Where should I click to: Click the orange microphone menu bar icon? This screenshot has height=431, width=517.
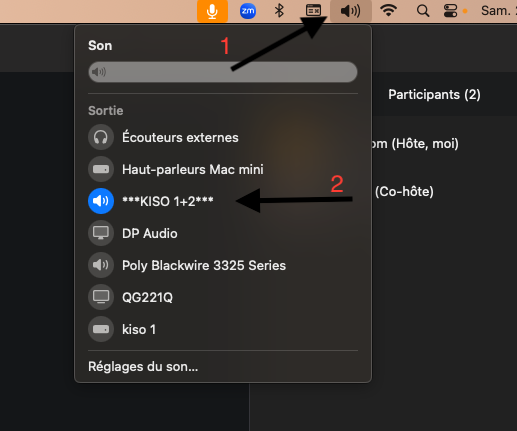tap(212, 11)
